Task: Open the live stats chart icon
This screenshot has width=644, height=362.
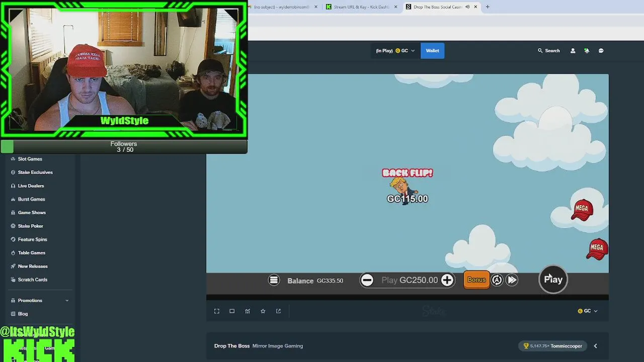Action: 248,311
